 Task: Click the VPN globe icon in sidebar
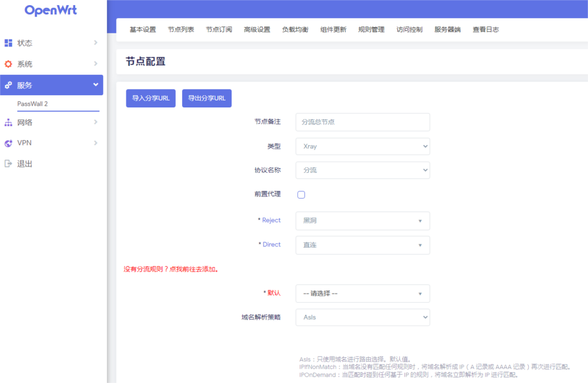pos(8,143)
